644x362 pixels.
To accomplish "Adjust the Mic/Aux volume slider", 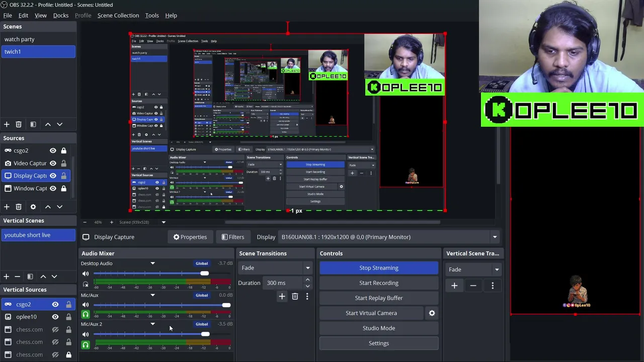I will coord(226,305).
